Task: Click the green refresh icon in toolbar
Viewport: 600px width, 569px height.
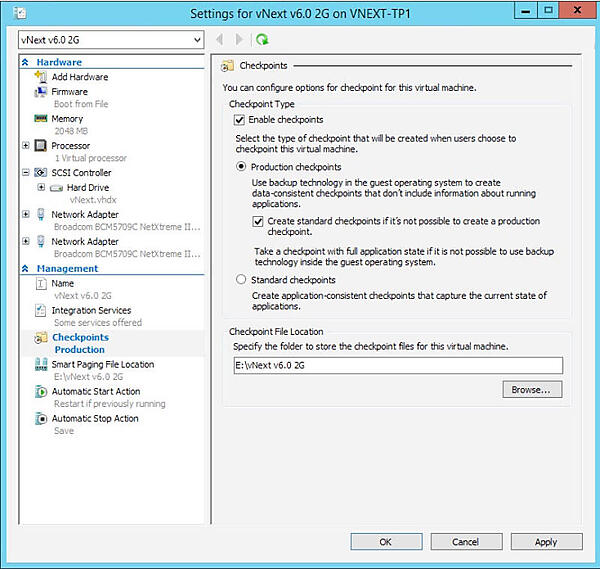Action: point(262,39)
